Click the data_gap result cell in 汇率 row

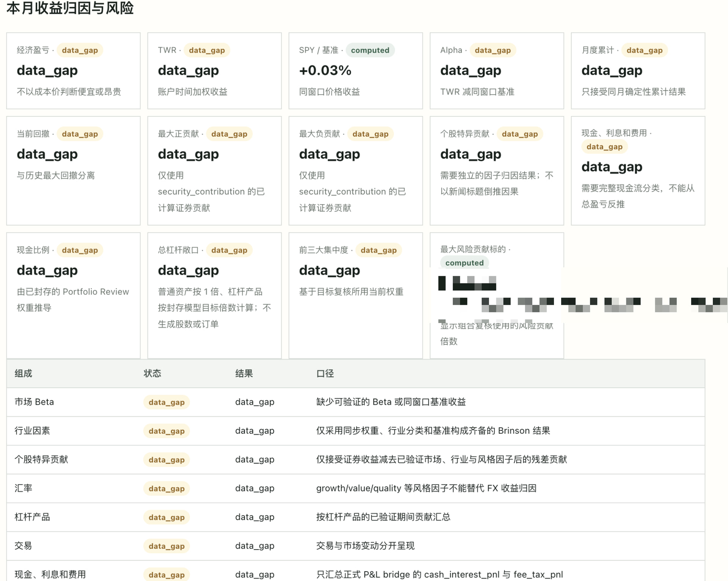pyautogui.click(x=255, y=488)
